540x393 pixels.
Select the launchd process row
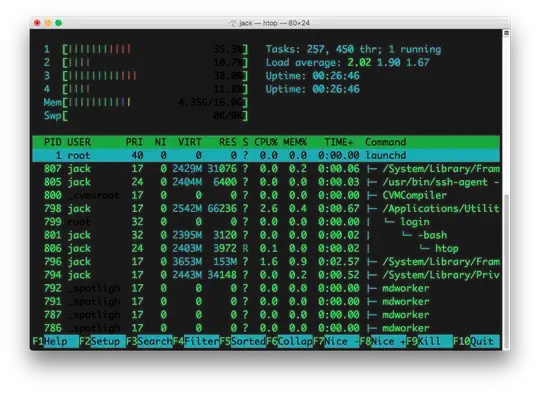(266, 155)
